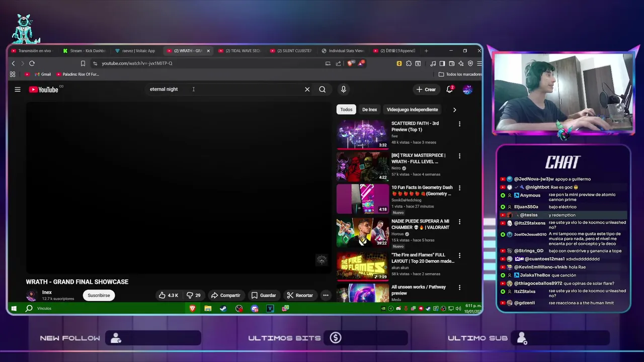Image resolution: width=644 pixels, height=362 pixels.
Task: Open Steam from the taskbar
Action: (x=223, y=308)
